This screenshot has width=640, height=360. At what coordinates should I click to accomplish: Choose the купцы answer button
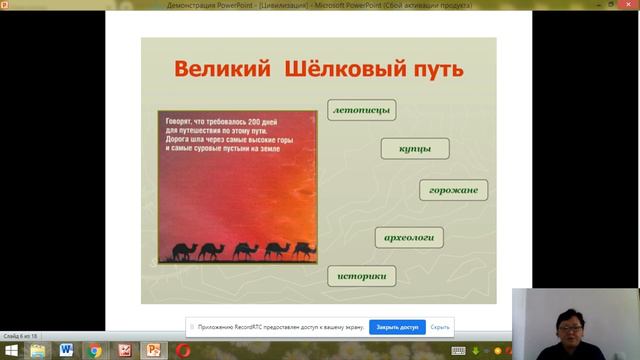[x=415, y=149]
